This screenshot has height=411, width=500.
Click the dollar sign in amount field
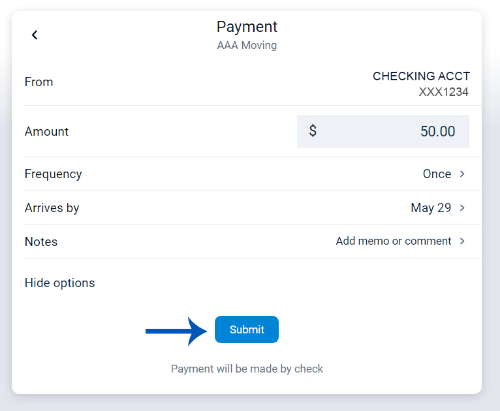pyautogui.click(x=313, y=130)
